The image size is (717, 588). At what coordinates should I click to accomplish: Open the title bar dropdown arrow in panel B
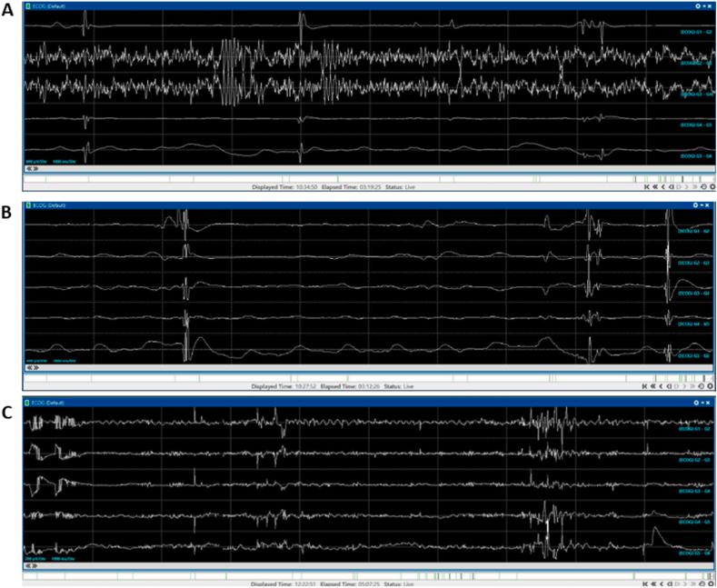[x=703, y=206]
